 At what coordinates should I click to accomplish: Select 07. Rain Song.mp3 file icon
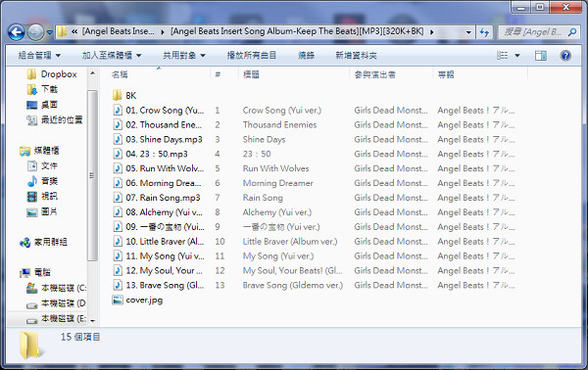point(118,198)
